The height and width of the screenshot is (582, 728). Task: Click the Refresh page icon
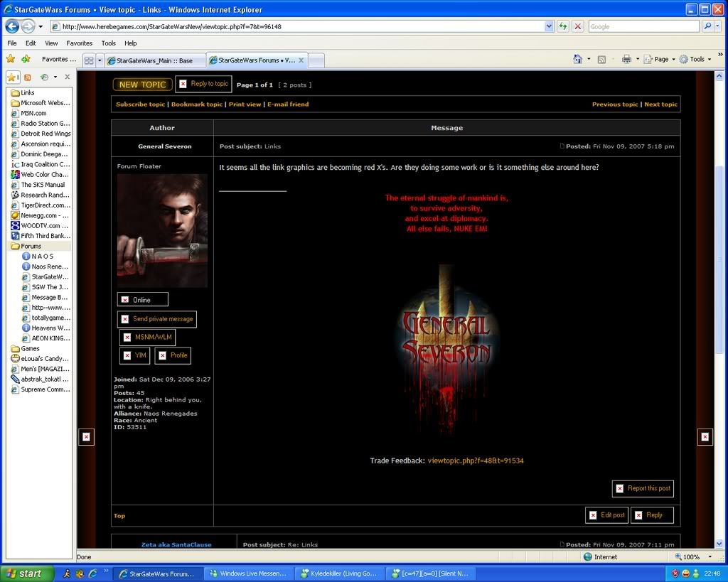pyautogui.click(x=563, y=26)
